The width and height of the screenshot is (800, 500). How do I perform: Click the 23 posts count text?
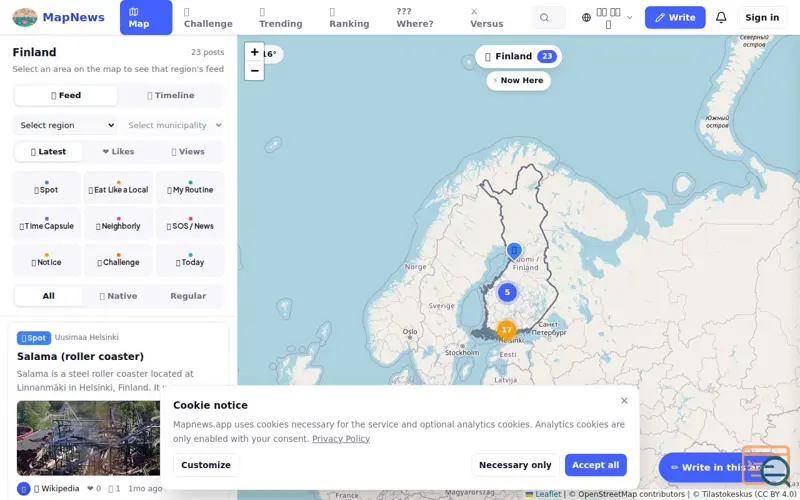click(207, 52)
